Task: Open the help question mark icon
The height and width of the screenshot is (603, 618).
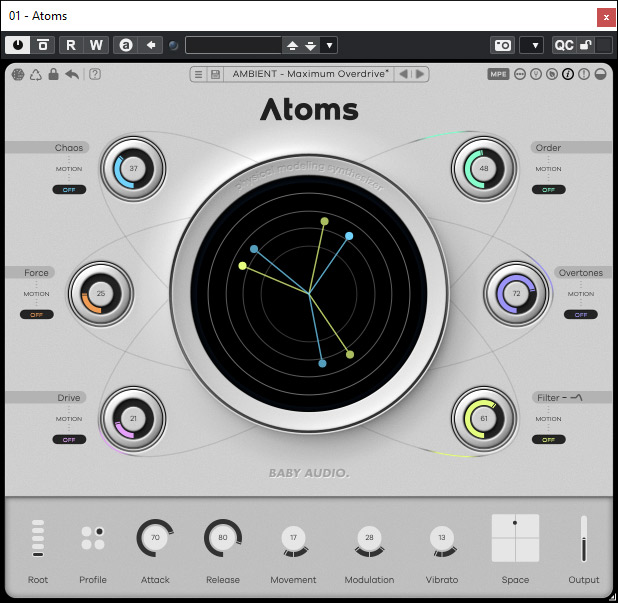Action: [95, 74]
